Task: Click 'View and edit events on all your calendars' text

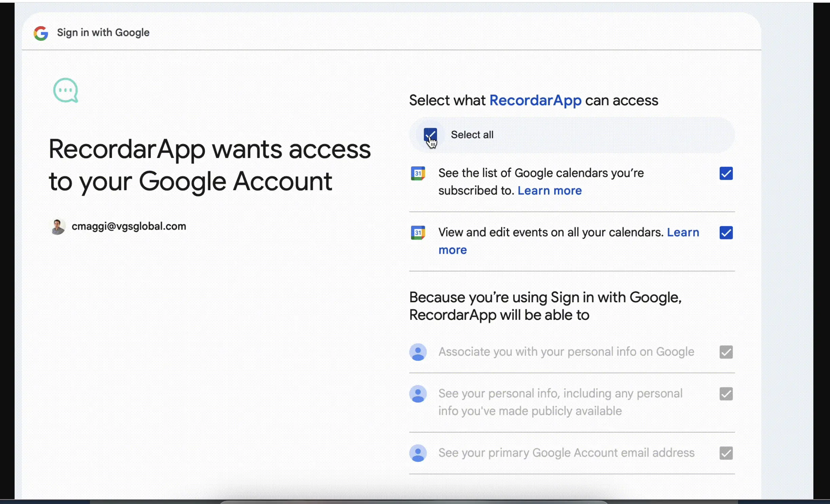Action: [551, 232]
